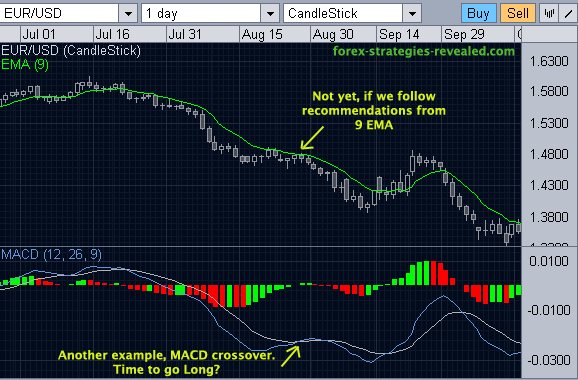This screenshot has width=578, height=380.
Task: Click the yellow arrow pointing at 9 EMA
Action: coord(312,138)
